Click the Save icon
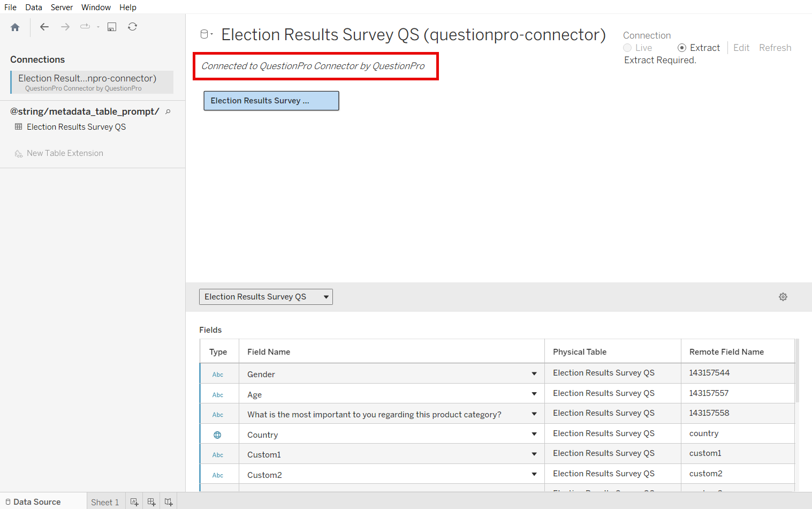Image resolution: width=812 pixels, height=509 pixels. click(111, 26)
